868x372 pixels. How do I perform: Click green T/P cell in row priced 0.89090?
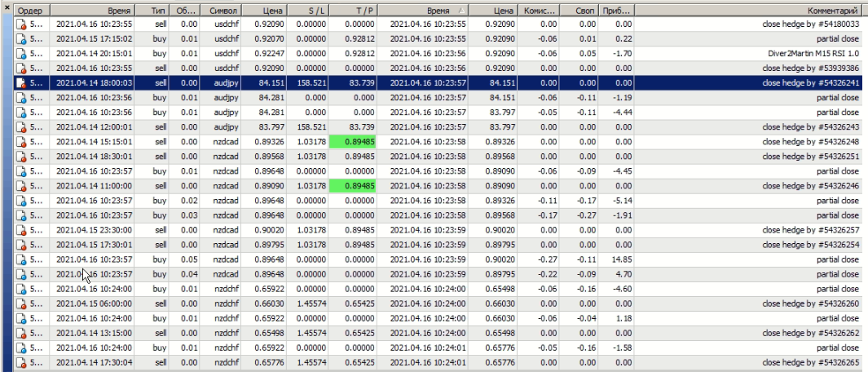pyautogui.click(x=352, y=186)
